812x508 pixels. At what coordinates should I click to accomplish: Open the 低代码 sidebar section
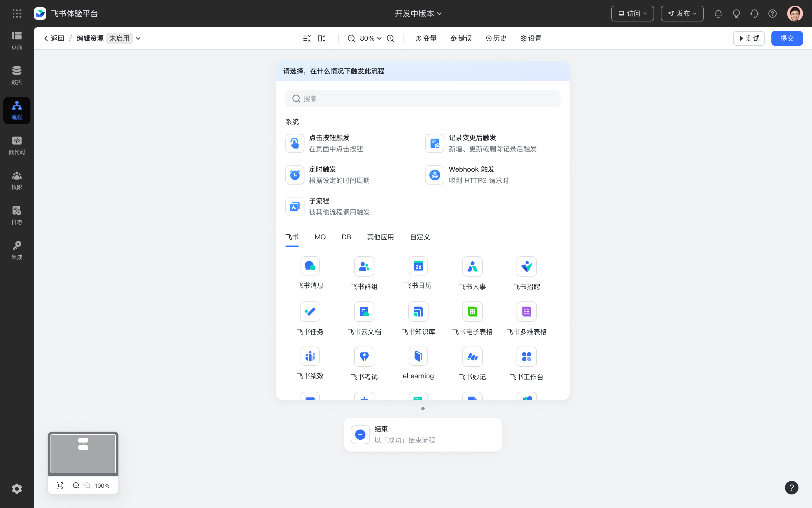[17, 145]
